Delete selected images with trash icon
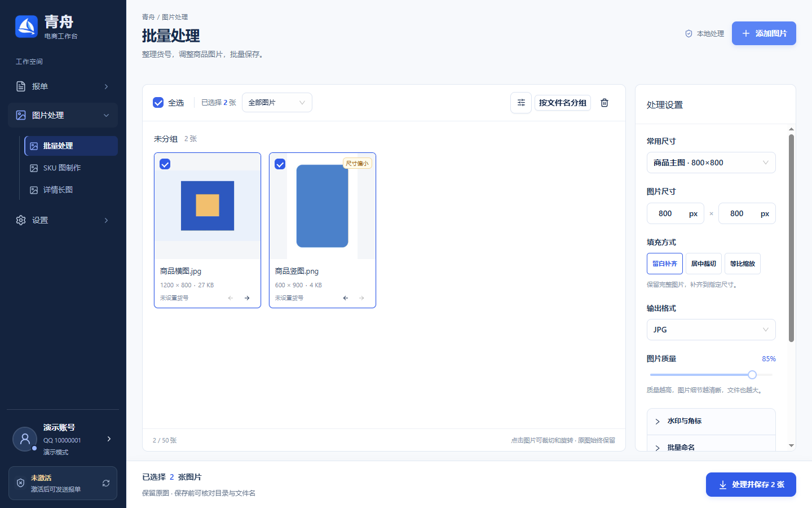812x508 pixels. pyautogui.click(x=604, y=103)
